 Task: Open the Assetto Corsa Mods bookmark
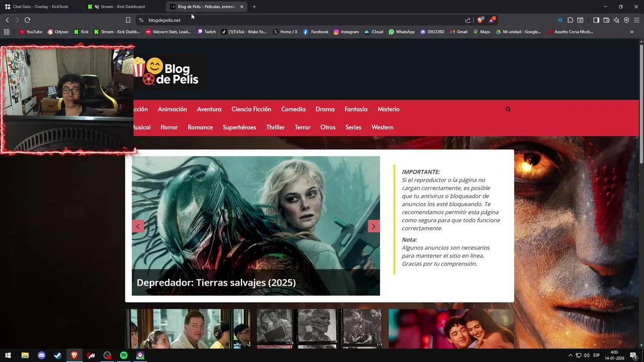tap(571, 32)
